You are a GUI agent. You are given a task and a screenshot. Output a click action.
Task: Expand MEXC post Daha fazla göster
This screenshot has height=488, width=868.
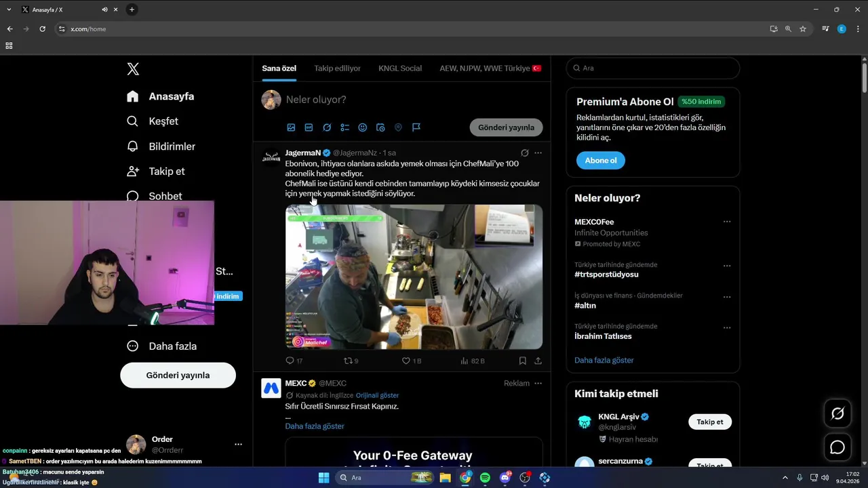click(x=315, y=426)
